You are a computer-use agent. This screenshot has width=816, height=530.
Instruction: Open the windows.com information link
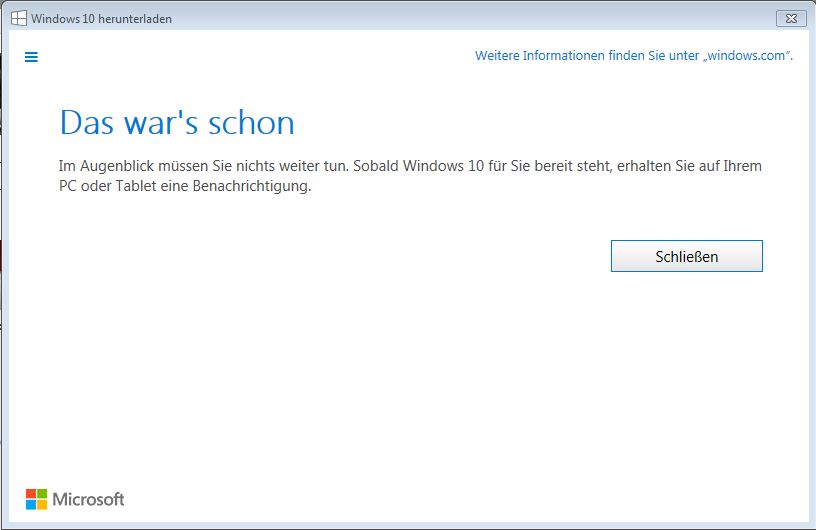click(x=634, y=56)
